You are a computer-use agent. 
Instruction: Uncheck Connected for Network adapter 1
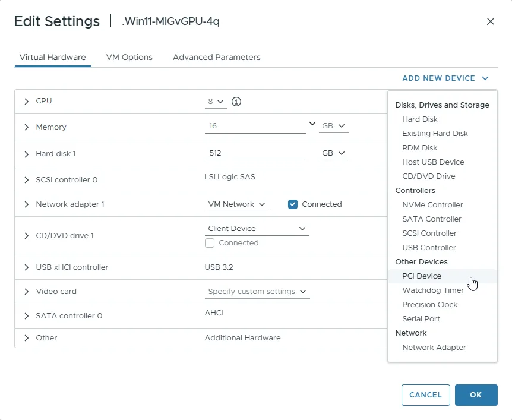292,204
